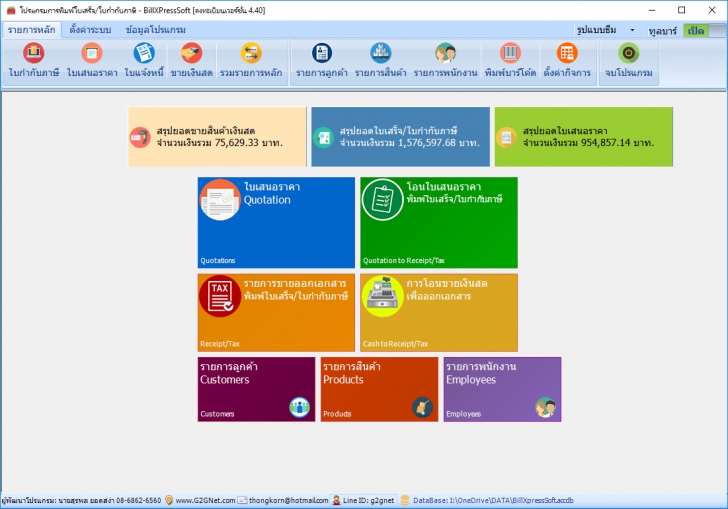Select ขายเงินสด cash sale toolbar icon

tap(191, 53)
